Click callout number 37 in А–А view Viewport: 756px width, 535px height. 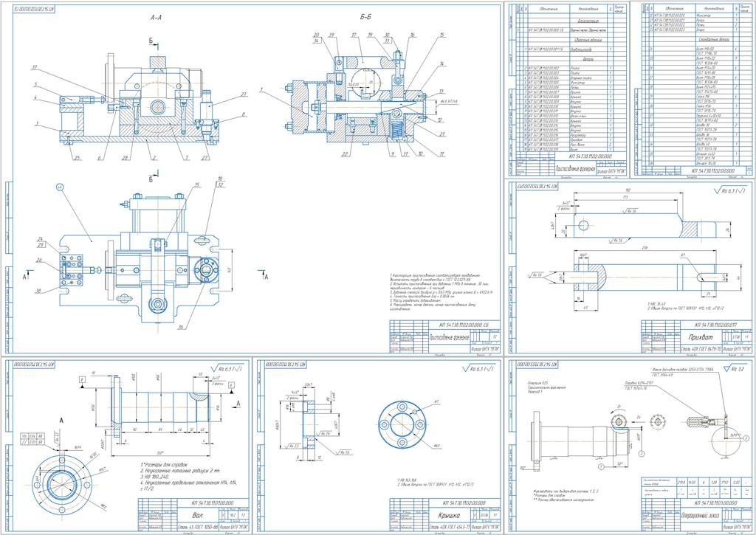[x=33, y=68]
